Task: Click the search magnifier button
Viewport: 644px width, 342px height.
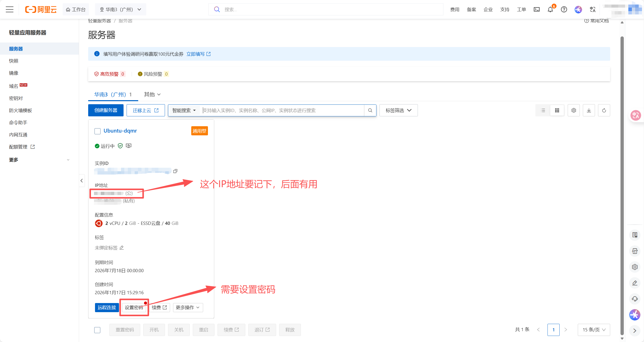Action: [370, 110]
